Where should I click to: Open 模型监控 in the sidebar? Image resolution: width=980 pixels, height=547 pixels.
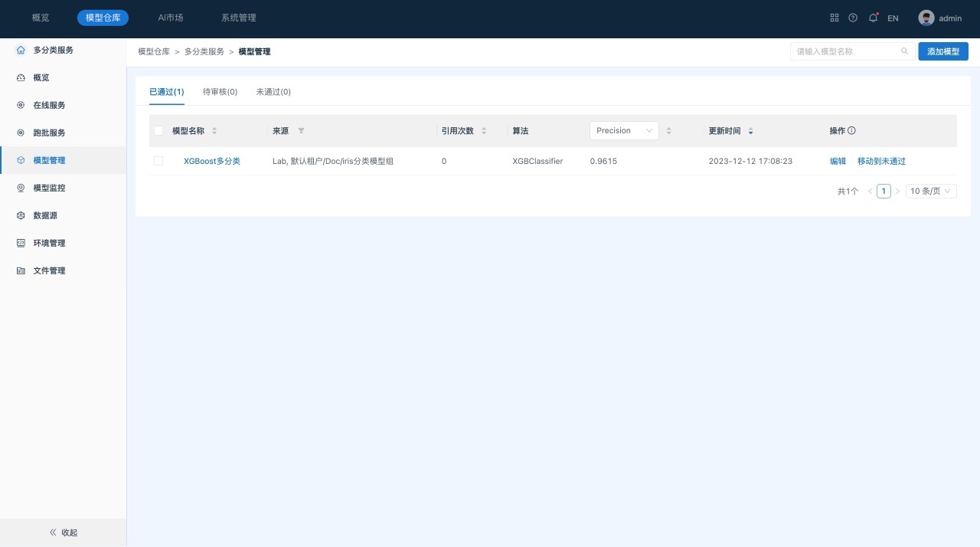coord(49,188)
